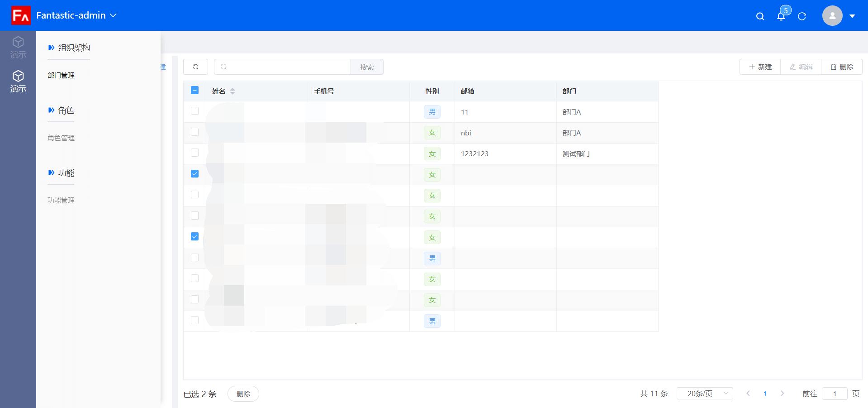Expand the user account dropdown arrow
Viewport: 868px width, 408px height.
pos(852,16)
